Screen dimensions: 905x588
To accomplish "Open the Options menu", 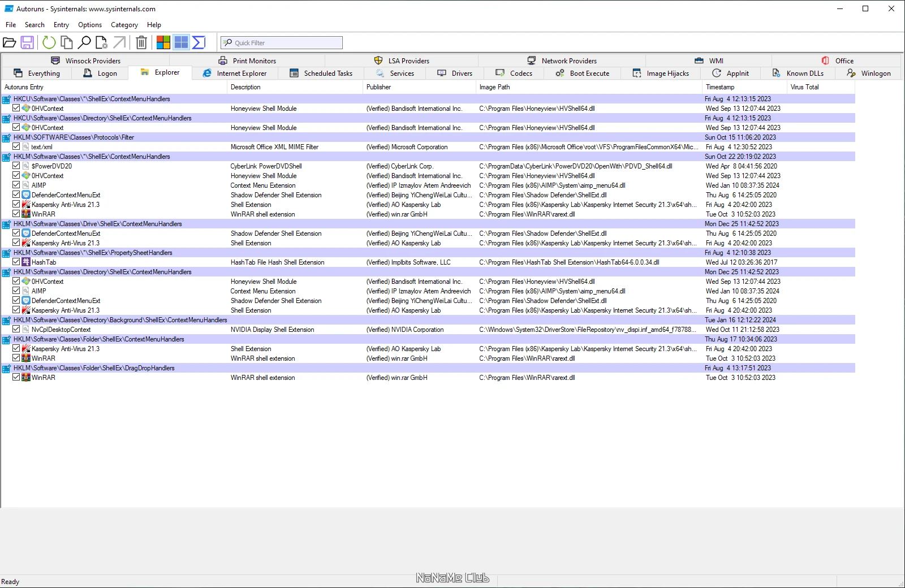I will [90, 25].
